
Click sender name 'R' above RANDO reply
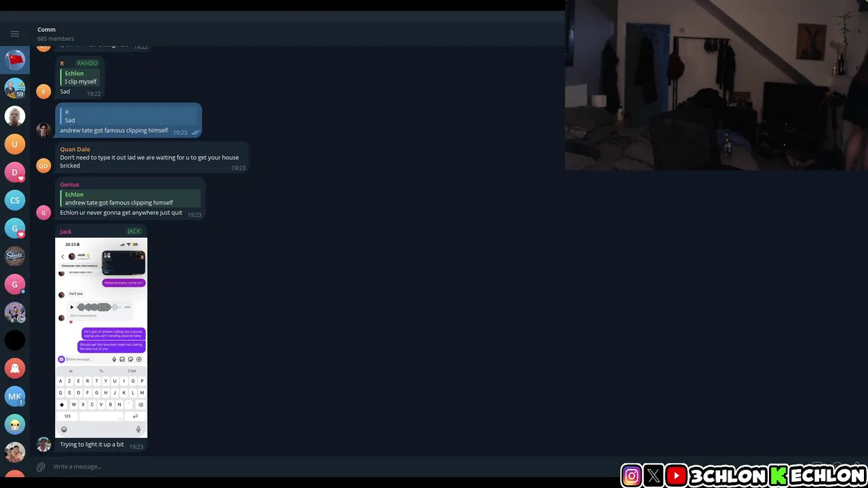(62, 63)
